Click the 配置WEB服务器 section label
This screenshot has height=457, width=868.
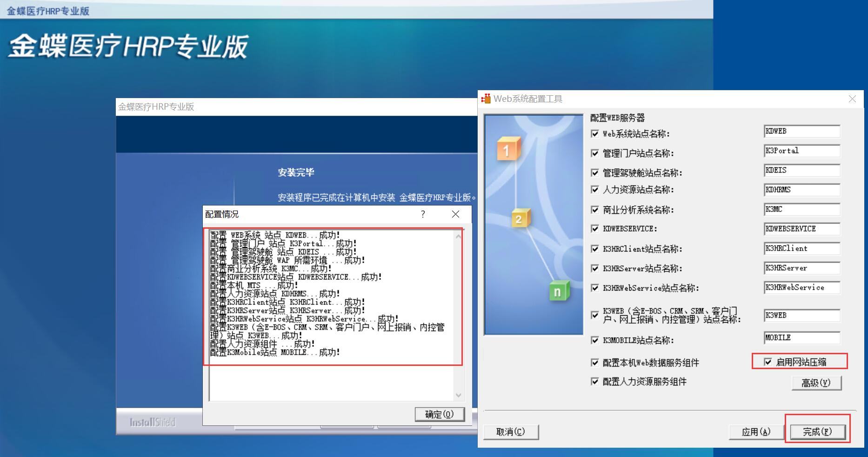617,118
